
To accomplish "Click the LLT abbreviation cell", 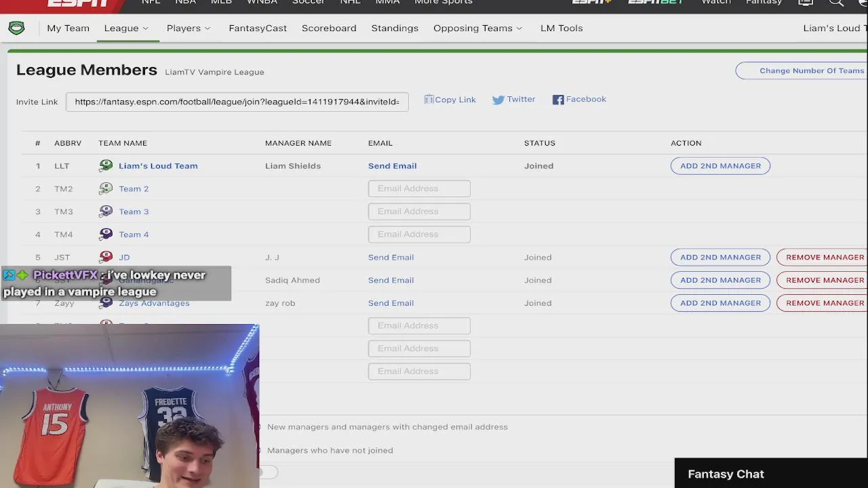I will tap(62, 165).
